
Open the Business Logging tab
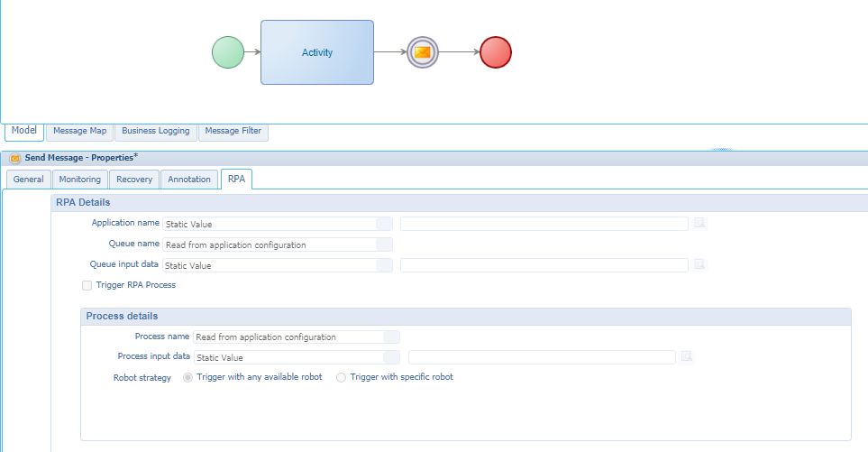[x=155, y=131]
